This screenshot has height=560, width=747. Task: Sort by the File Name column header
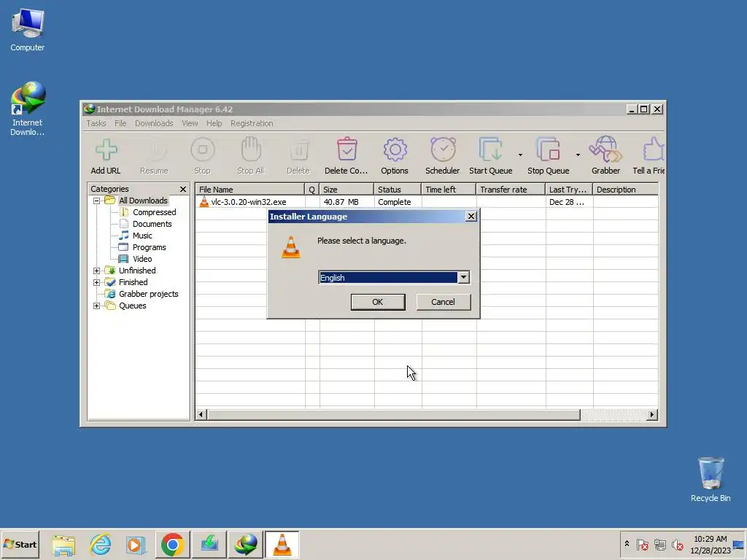coord(250,190)
